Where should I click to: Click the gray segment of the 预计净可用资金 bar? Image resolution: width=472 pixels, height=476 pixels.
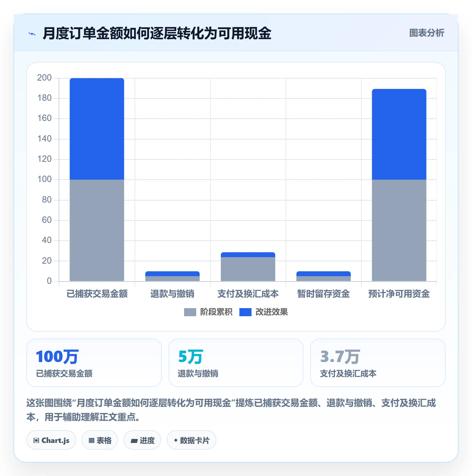[399, 230]
